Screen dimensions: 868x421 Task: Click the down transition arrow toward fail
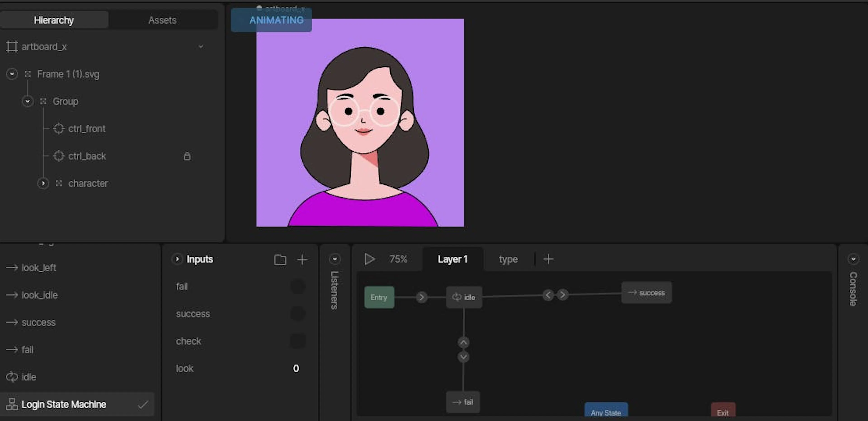tap(463, 356)
